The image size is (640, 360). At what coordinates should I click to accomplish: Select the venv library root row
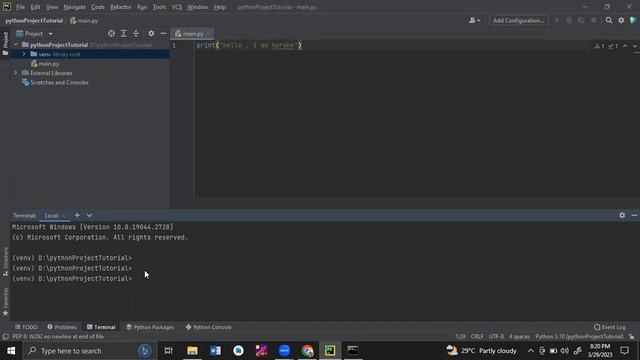pyautogui.click(x=90, y=54)
